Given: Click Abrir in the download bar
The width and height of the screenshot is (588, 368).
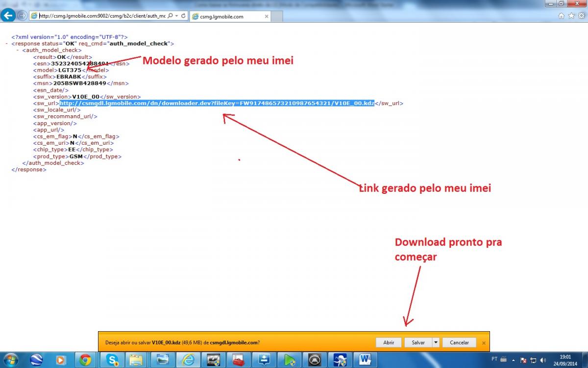Looking at the screenshot, I should pyautogui.click(x=389, y=342).
